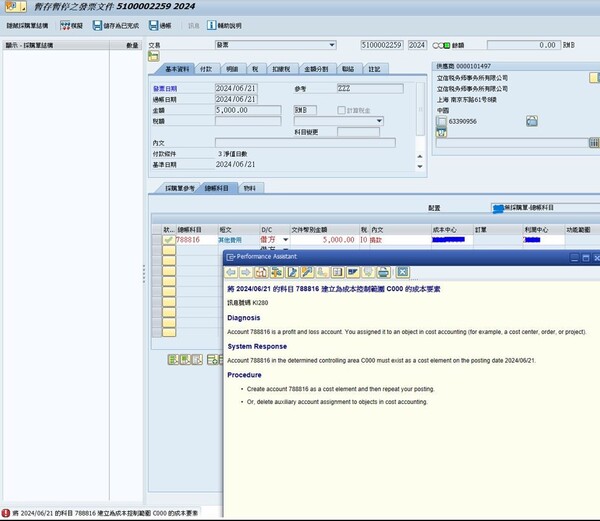600x521 pixels.
Task: Select the first line item row checkbox
Action: coord(168,240)
